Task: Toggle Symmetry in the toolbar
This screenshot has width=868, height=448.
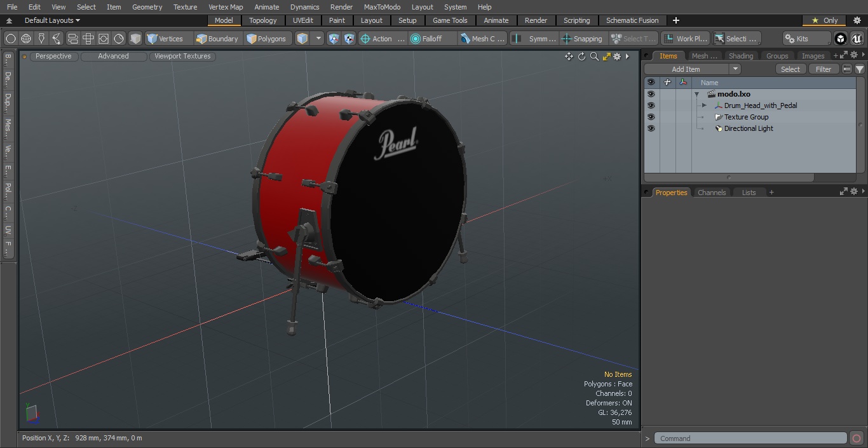Action: point(534,39)
